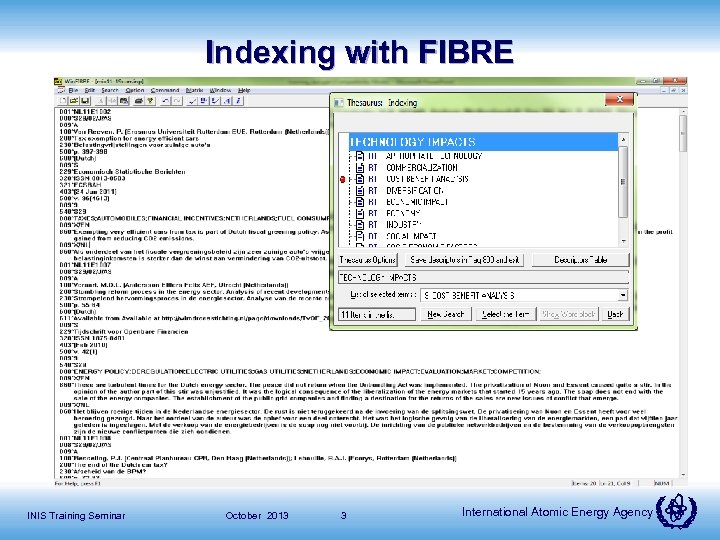
Task: Open the Search menu
Action: click(x=110, y=90)
